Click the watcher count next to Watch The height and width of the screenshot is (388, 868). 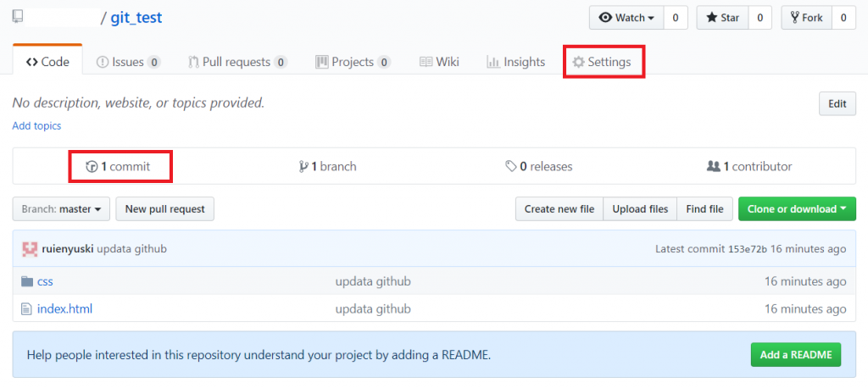(676, 18)
